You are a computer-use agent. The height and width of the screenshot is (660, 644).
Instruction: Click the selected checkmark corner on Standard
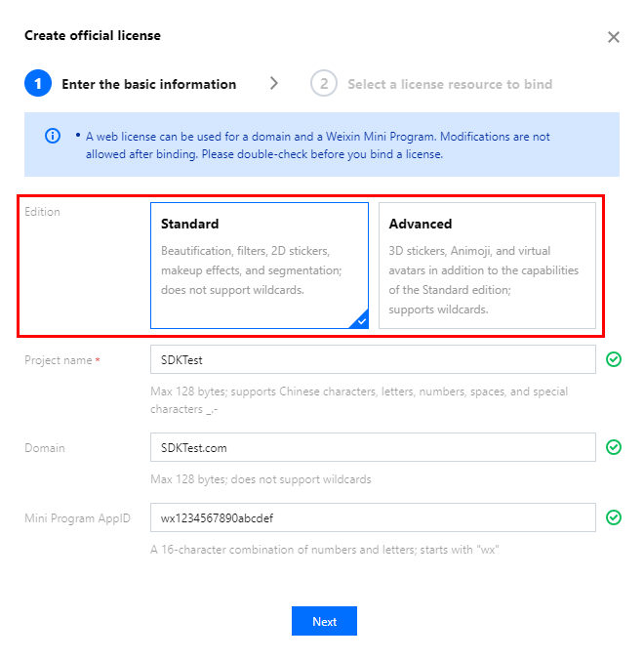coord(362,320)
